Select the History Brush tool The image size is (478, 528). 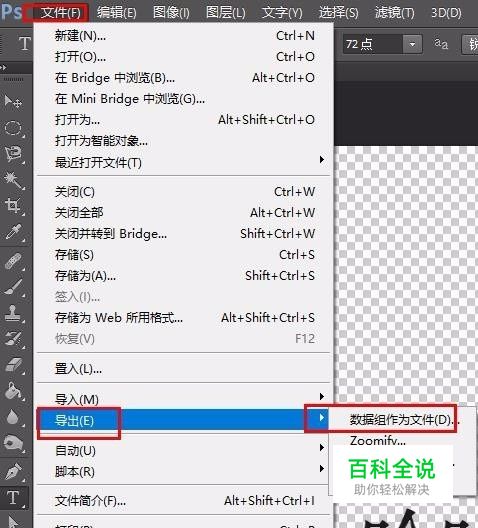click(13, 339)
